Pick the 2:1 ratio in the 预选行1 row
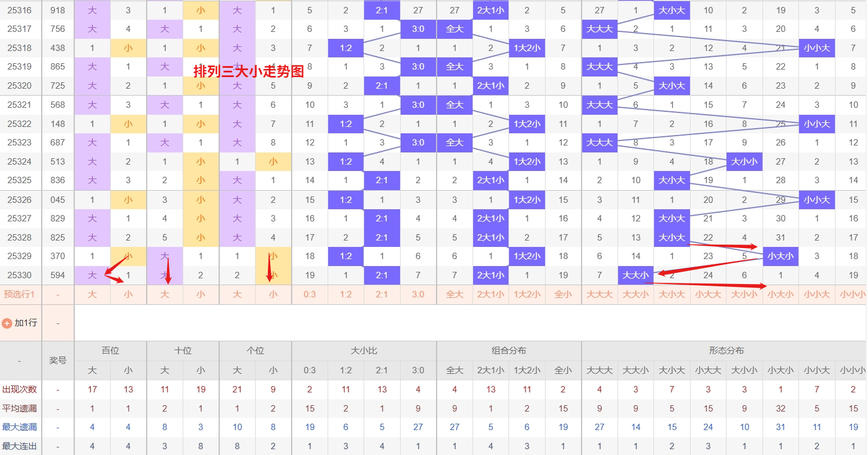Screen dimensions: 868x455 382,294
